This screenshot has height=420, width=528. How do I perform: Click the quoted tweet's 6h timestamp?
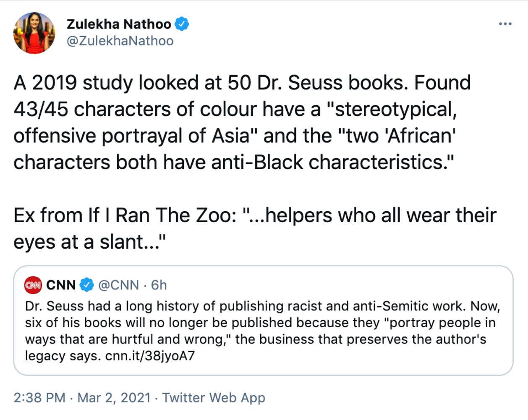point(159,285)
